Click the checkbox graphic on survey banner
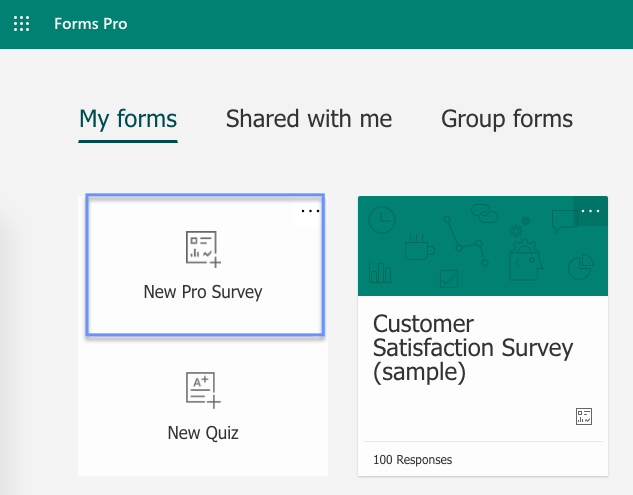The image size is (633, 495). (x=449, y=276)
